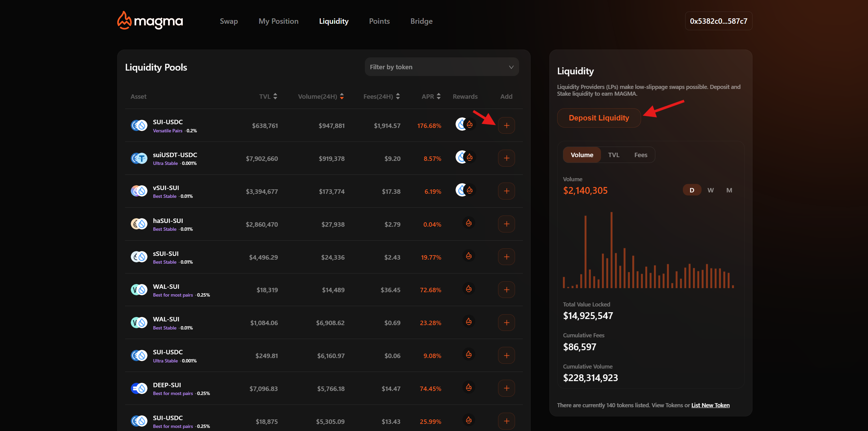Open wallet address 0x5382c0...587c7 button
Viewport: 868px width, 431px height.
719,21
